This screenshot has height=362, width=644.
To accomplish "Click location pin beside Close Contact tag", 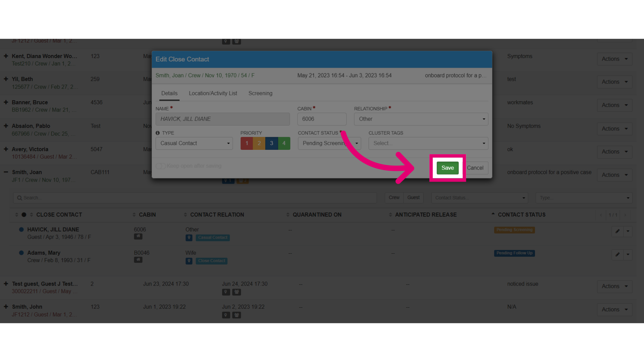I will [189, 261].
